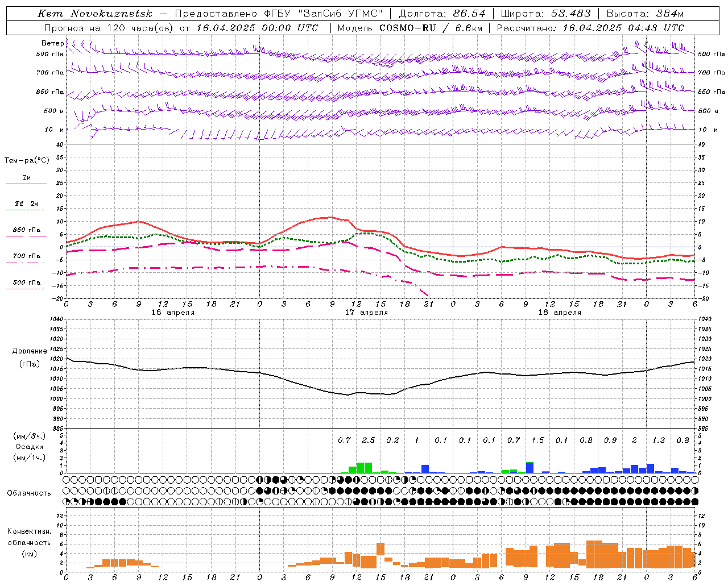
Task: Click the 17 апреля date label
Action: (366, 313)
